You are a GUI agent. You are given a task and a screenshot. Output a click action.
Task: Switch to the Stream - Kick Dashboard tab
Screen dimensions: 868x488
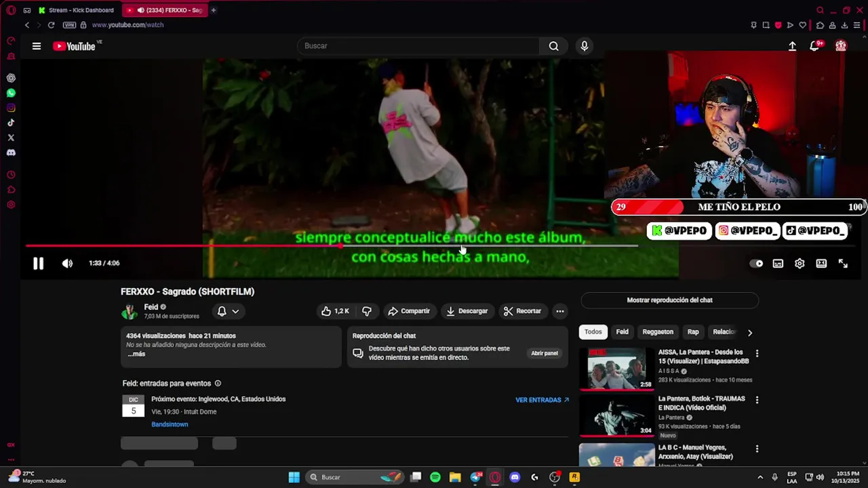(x=77, y=10)
